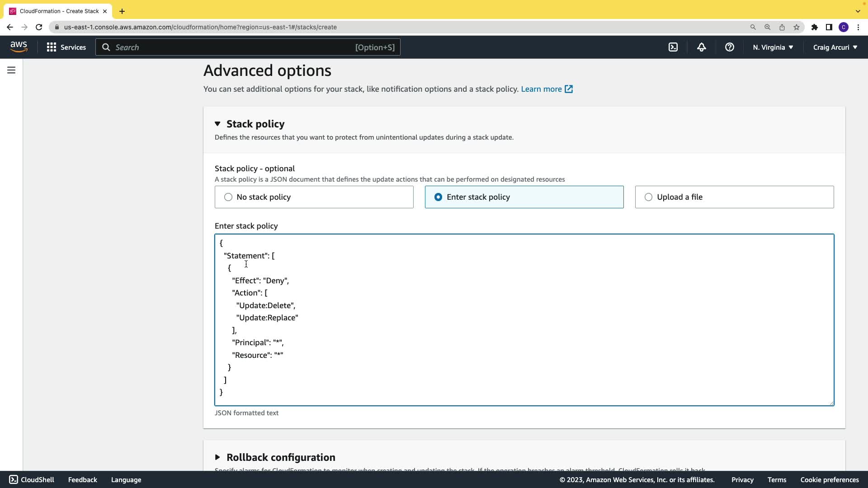Click CloudShell in the footer bar
The width and height of the screenshot is (868, 488).
(32, 480)
